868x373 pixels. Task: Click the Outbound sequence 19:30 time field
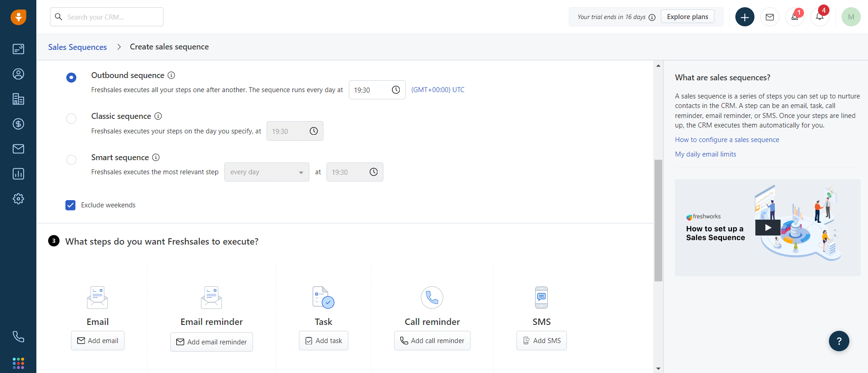click(377, 90)
